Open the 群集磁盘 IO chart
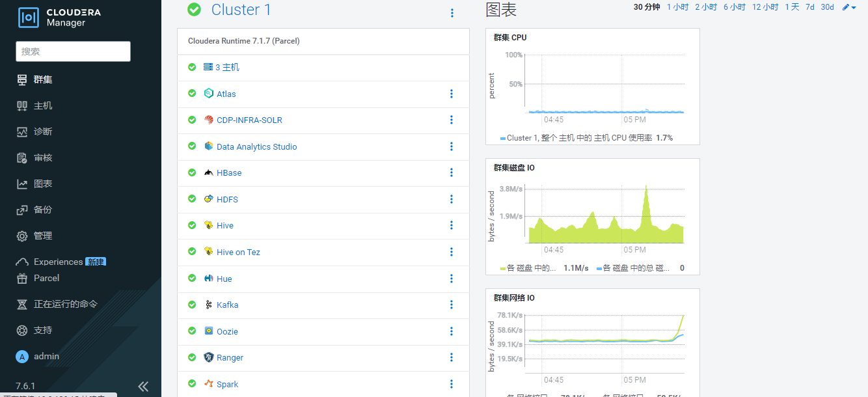Screen dimensions: 868x397 pyautogui.click(x=514, y=168)
